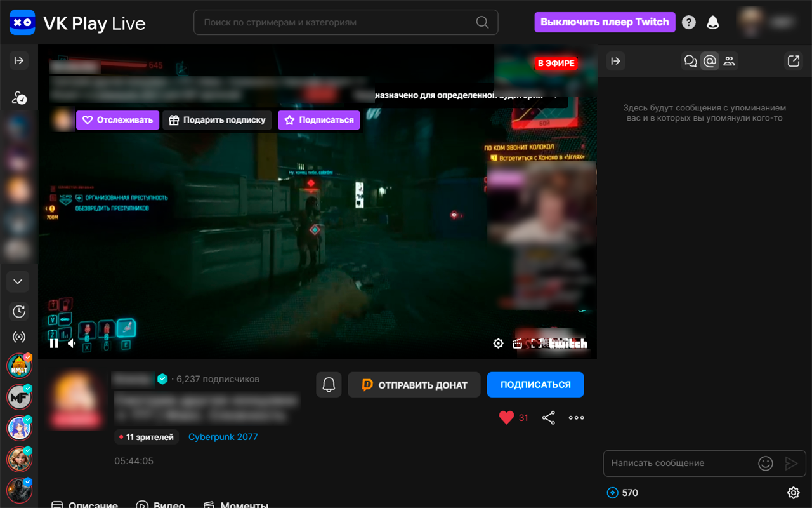This screenshot has height=508, width=812.
Task: Send the chat message arrow
Action: coord(790,464)
